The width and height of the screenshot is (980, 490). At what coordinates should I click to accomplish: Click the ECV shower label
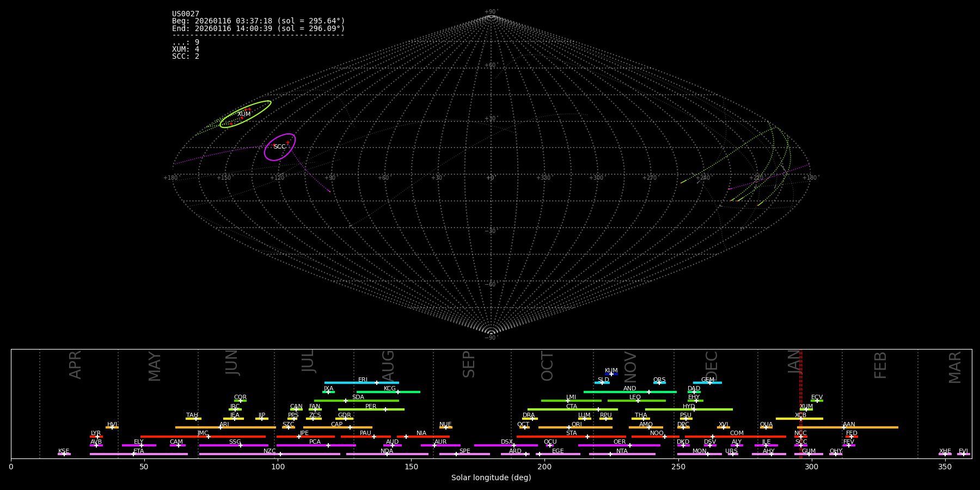tap(817, 397)
